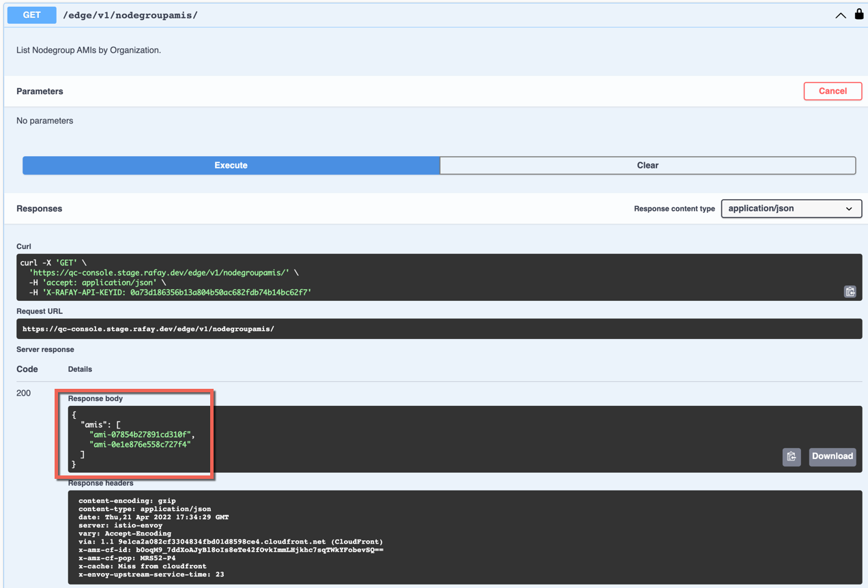Image resolution: width=868 pixels, height=588 pixels.
Task: Click the Request URL text box
Action: click(439, 329)
